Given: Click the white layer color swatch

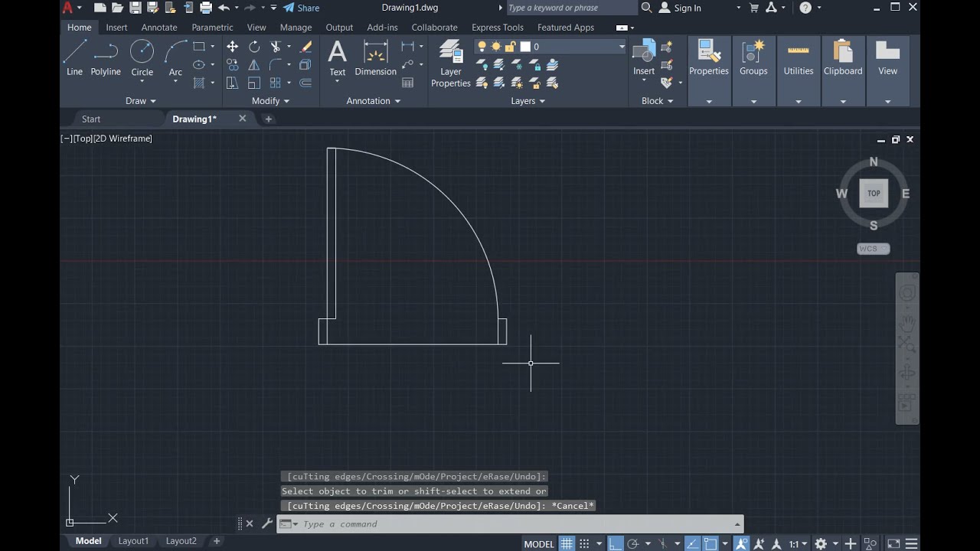Looking at the screenshot, I should [x=526, y=47].
